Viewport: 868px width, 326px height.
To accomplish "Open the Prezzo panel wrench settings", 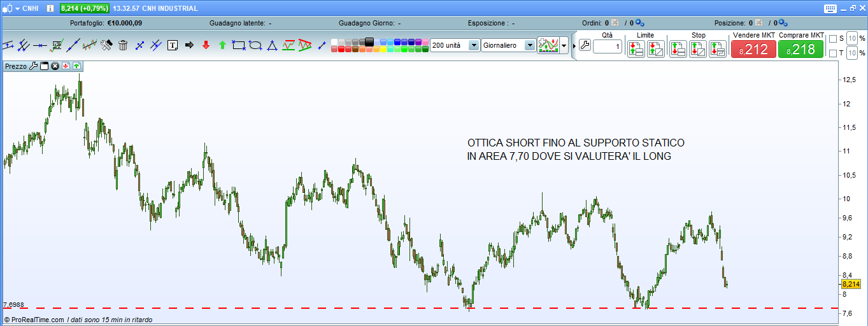I will tap(34, 66).
